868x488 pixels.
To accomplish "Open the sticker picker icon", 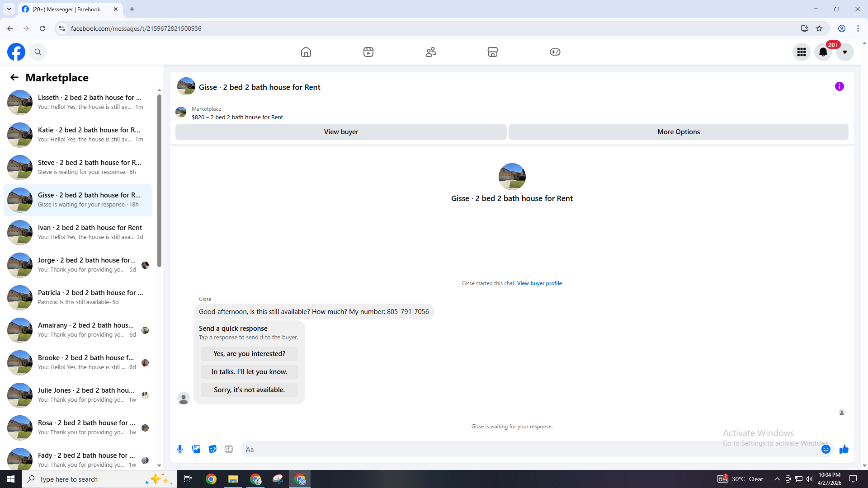I will click(212, 449).
